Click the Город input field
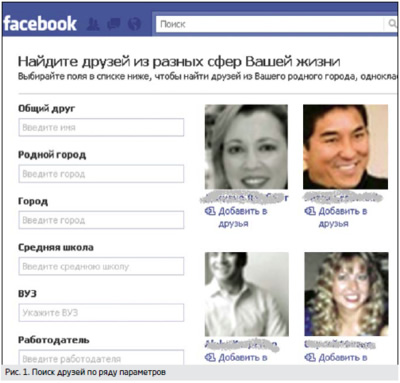400x383 pixels. [101, 220]
